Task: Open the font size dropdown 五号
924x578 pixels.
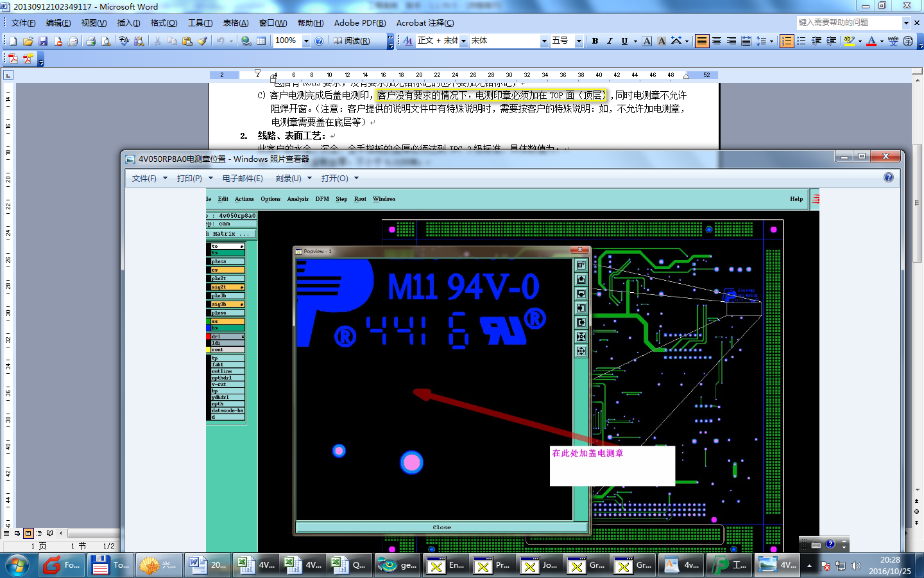Action: point(579,41)
